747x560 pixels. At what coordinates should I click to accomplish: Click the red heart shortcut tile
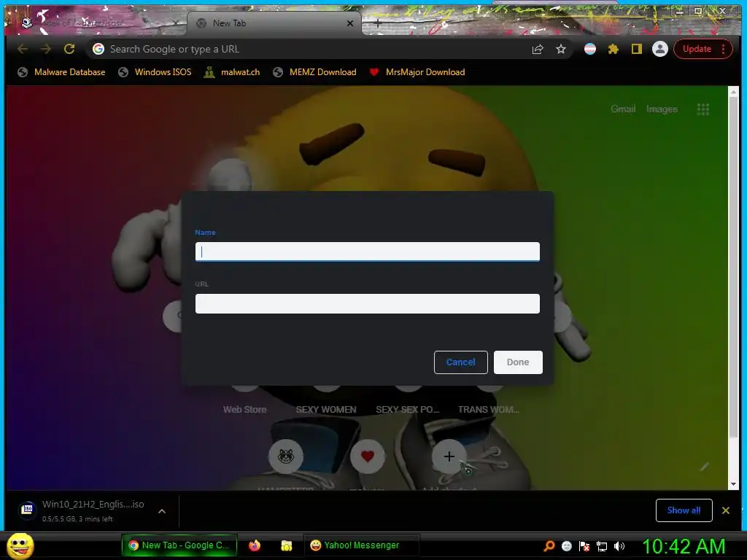pos(368,456)
